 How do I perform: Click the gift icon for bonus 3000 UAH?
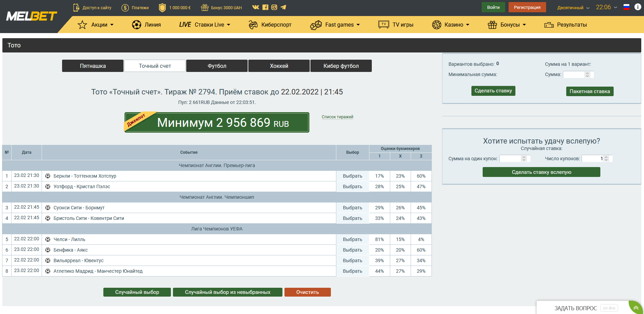[205, 8]
